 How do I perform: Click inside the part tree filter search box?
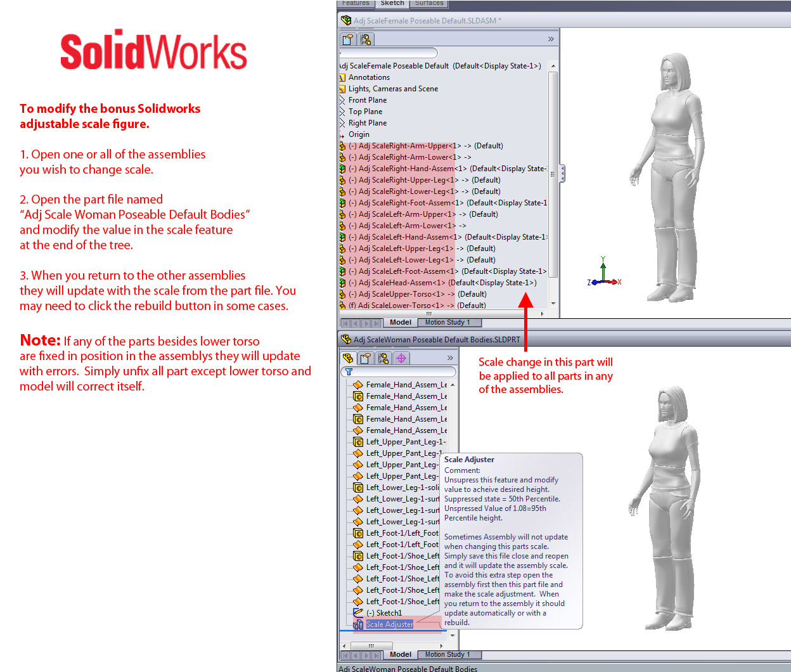(406, 372)
